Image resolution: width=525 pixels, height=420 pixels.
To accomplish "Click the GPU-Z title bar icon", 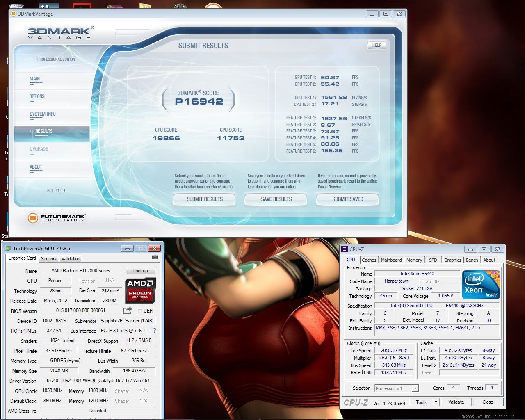I will (8, 248).
